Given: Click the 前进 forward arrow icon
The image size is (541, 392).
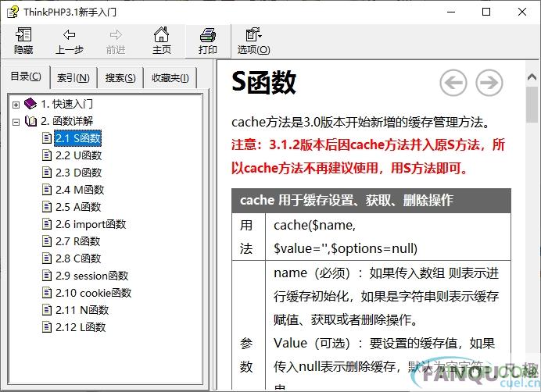Looking at the screenshot, I should 116,35.
